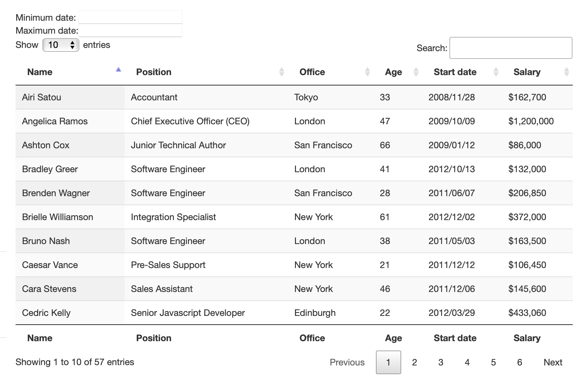Sort the table by Start date column
Viewport: 588px width, 380px height.
[455, 72]
